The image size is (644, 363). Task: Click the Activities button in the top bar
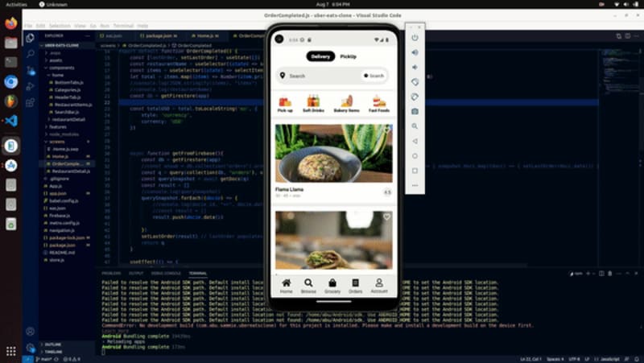16,4
